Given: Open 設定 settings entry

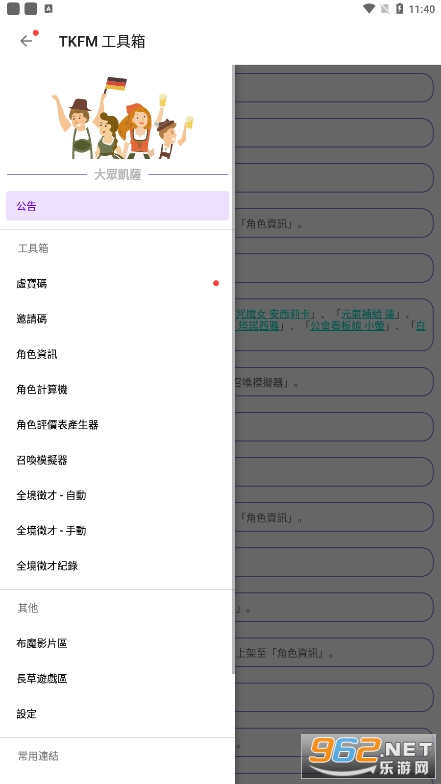Looking at the screenshot, I should (x=118, y=714).
